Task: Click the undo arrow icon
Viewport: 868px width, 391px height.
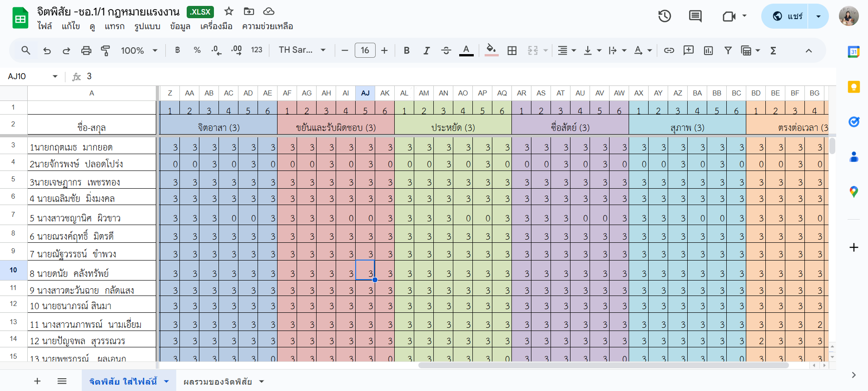Action: [x=47, y=50]
